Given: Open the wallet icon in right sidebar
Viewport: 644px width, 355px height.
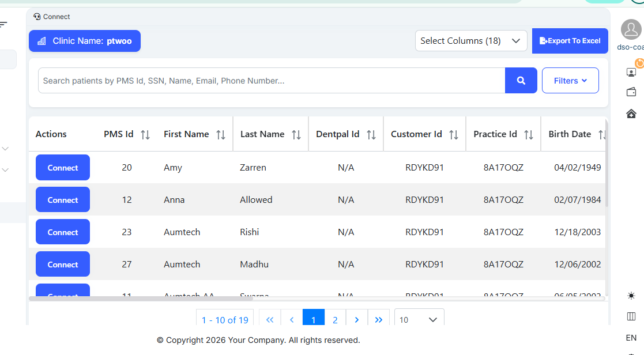Looking at the screenshot, I should pos(631,92).
